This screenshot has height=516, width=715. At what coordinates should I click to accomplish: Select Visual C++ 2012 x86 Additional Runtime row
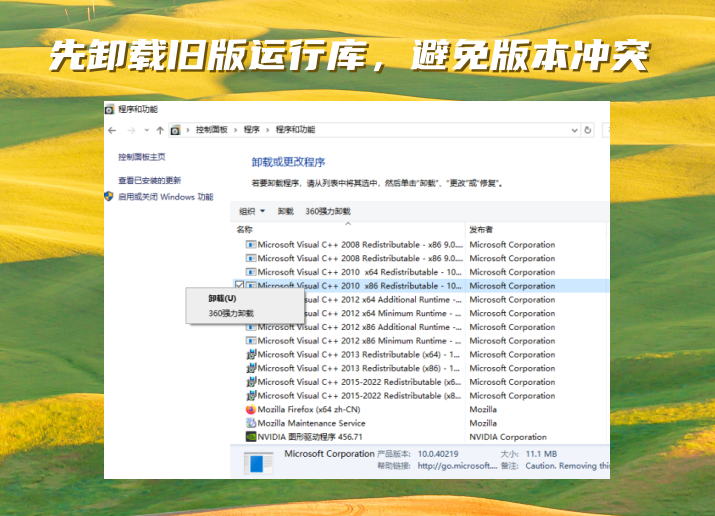pos(421,327)
